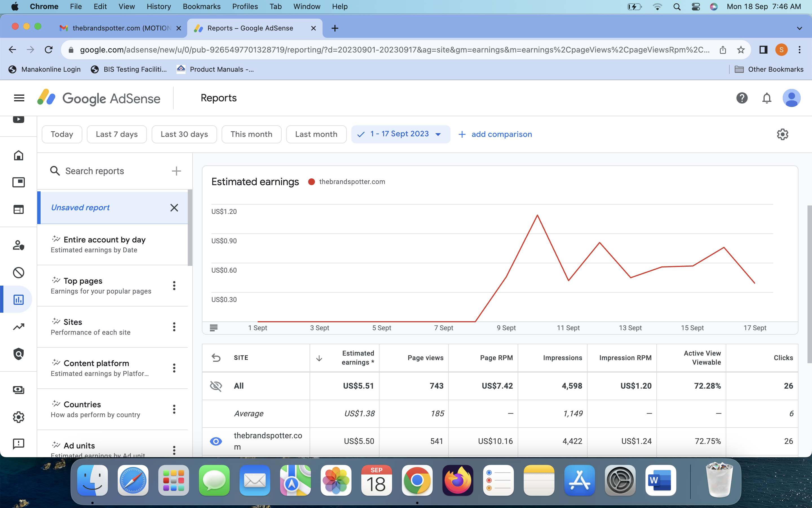Screen dimensions: 812x508
Task: Select the Reports bar chart sidebar icon
Action: coord(18,299)
